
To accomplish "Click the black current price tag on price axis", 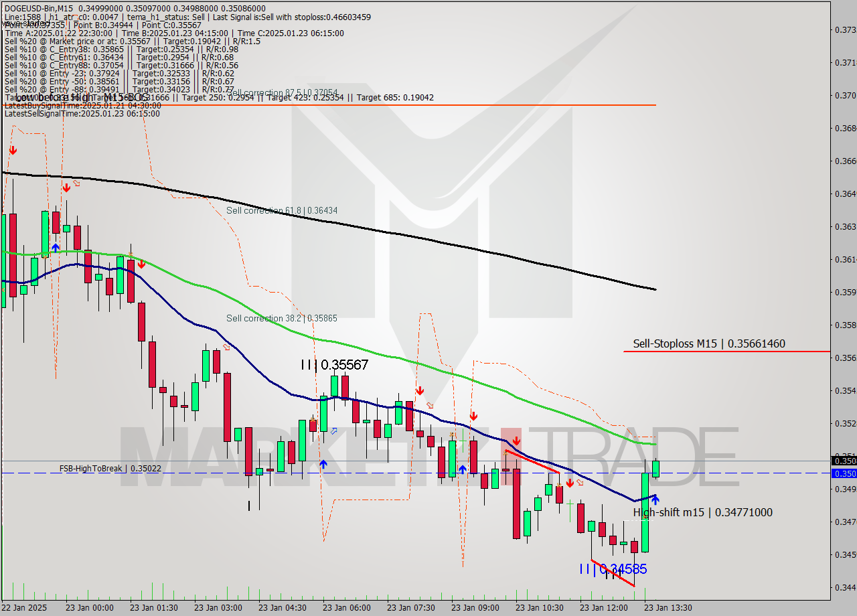I will coord(844,461).
